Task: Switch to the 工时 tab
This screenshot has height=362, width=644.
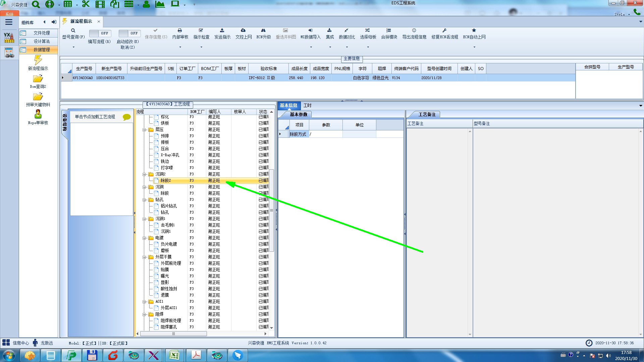Action: [307, 105]
